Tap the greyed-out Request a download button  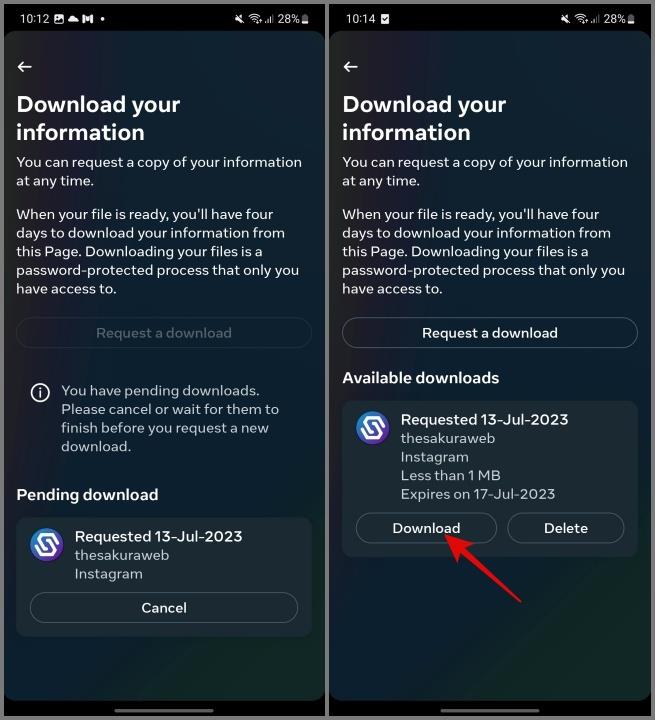point(164,332)
